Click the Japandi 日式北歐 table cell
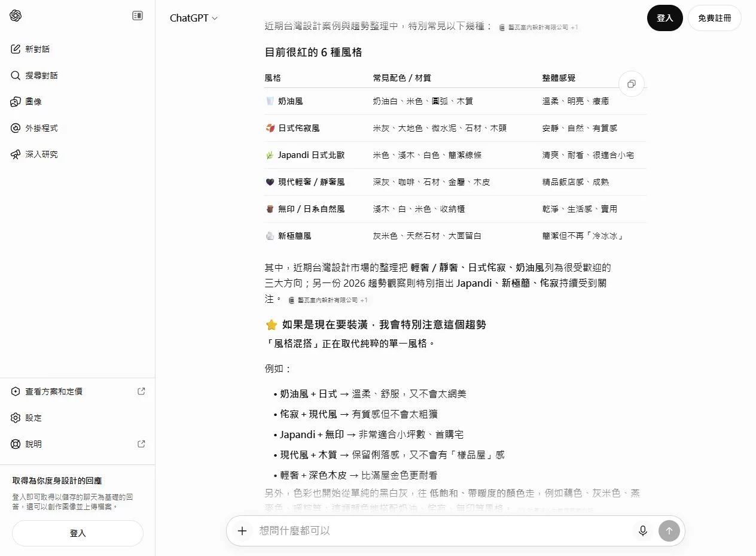Screen dimensions: 756x556 pyautogui.click(x=305, y=155)
